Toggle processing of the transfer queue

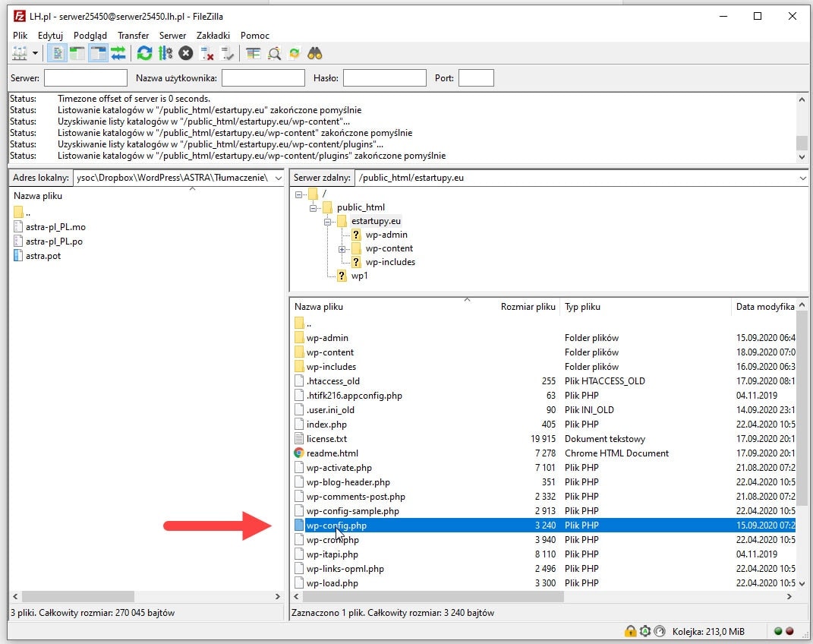165,53
